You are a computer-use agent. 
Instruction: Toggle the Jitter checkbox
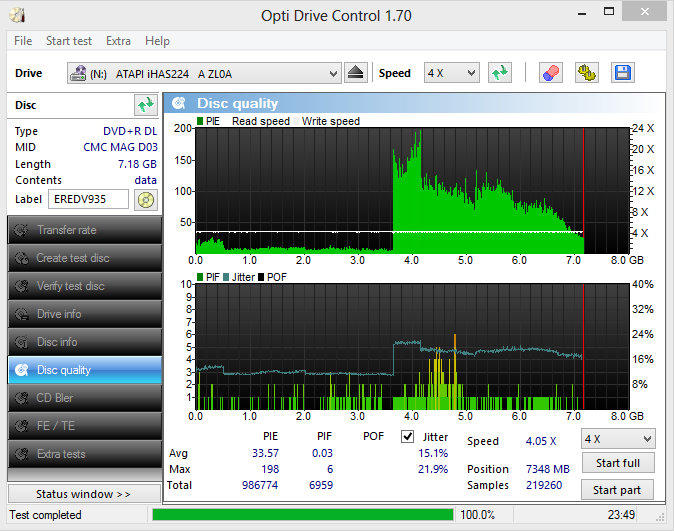click(407, 436)
